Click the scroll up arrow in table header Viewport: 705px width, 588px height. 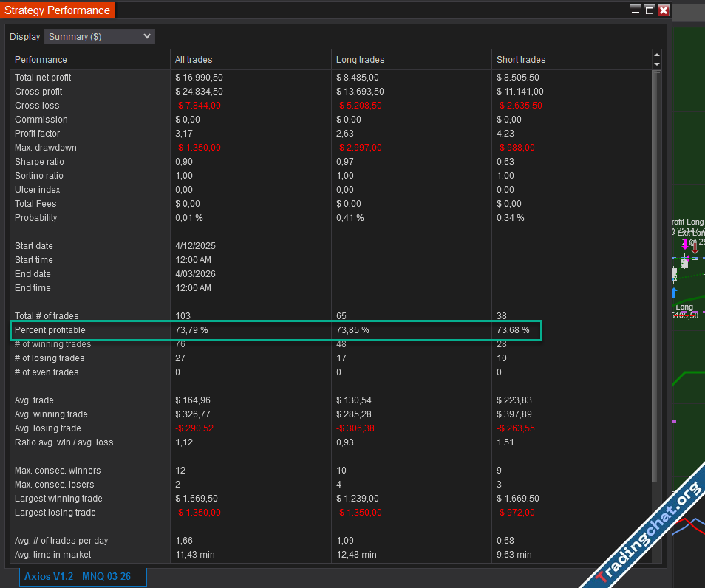click(x=657, y=55)
